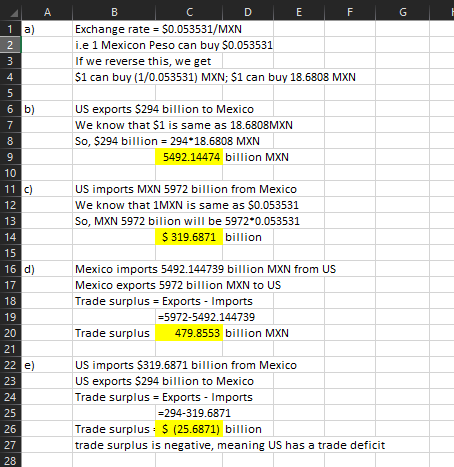Click 'Mexico imports 5492.144739 billion MXN' cell
454x467 pixels.
tap(205, 269)
